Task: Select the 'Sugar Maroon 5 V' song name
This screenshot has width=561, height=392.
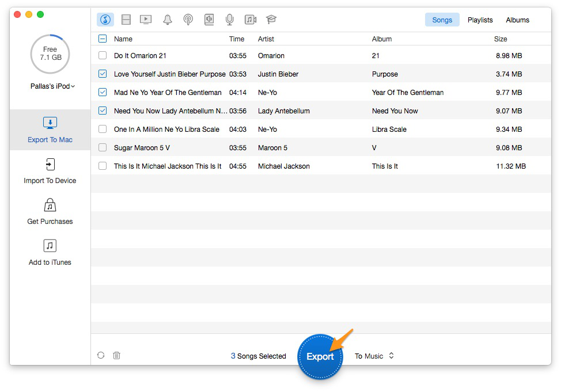Action: (142, 148)
